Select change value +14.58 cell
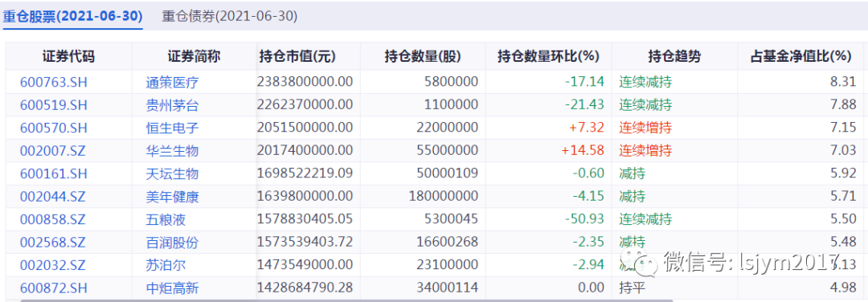This screenshot has height=302, width=868. [583, 150]
